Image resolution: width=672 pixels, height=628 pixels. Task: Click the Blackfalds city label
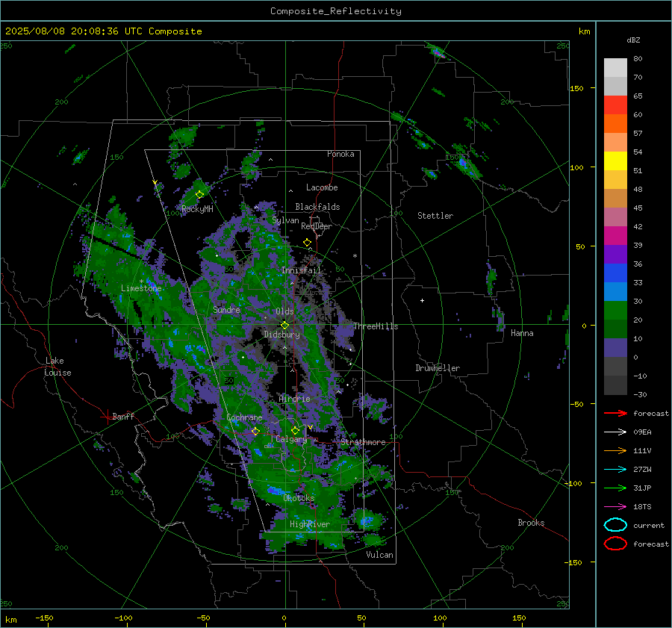click(317, 207)
